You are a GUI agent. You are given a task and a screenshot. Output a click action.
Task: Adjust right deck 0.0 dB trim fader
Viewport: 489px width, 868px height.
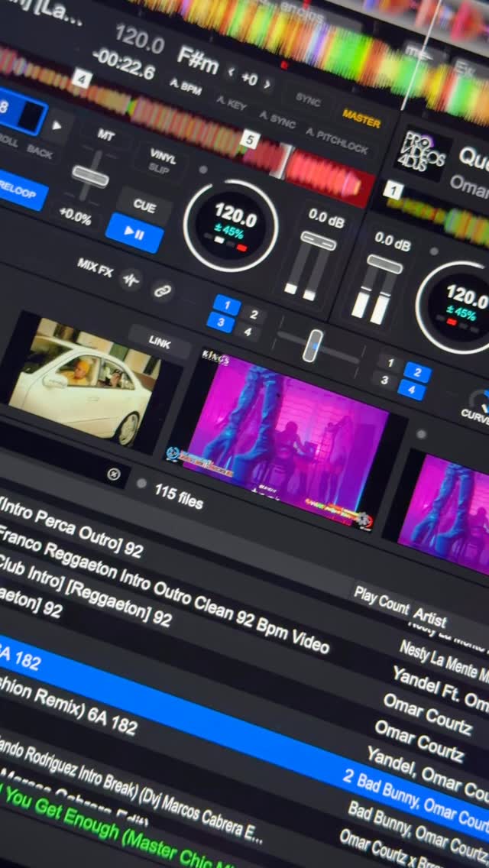(x=384, y=264)
